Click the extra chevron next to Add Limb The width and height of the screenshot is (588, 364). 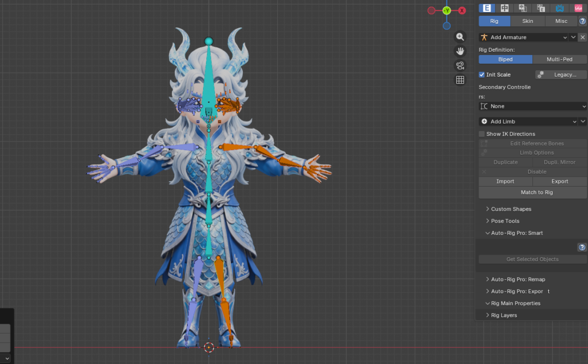point(583,121)
